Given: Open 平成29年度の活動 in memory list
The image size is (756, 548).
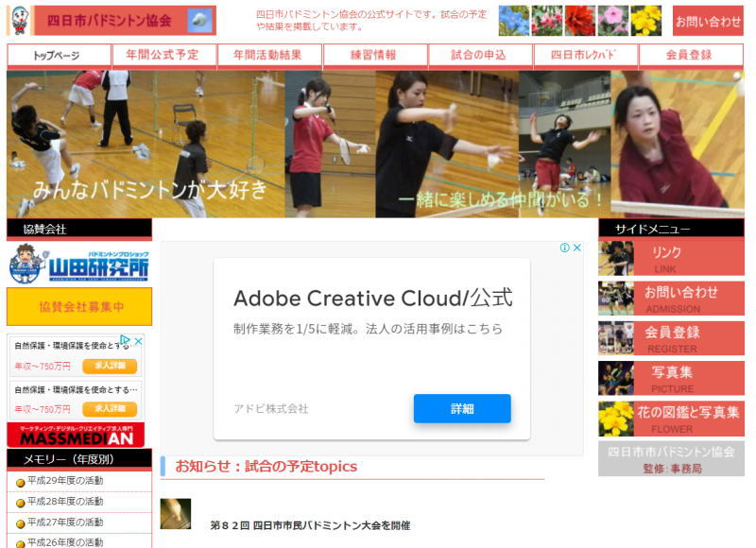Looking at the screenshot, I should click(65, 481).
